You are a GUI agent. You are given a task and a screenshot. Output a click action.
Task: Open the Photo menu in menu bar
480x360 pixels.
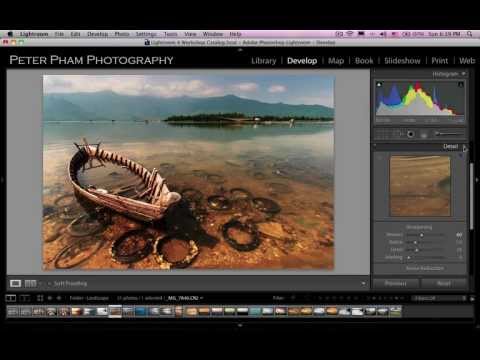click(x=122, y=34)
